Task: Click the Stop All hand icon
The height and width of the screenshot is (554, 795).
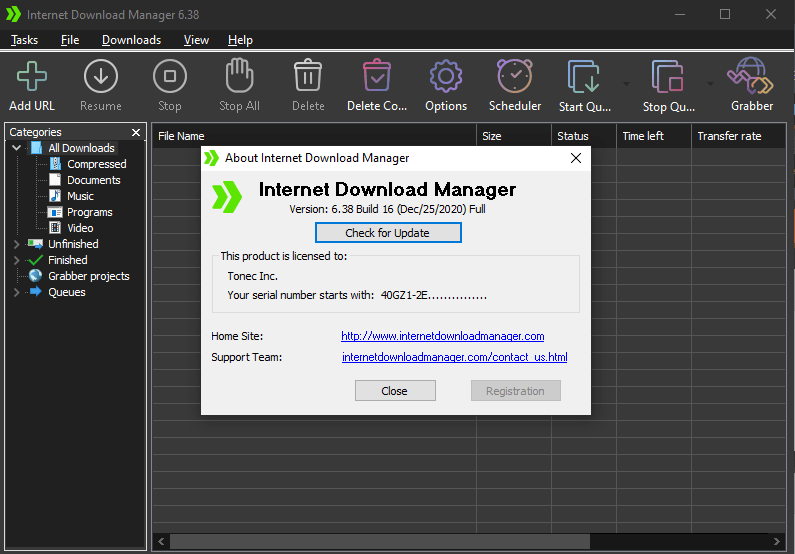Action: tap(239, 76)
